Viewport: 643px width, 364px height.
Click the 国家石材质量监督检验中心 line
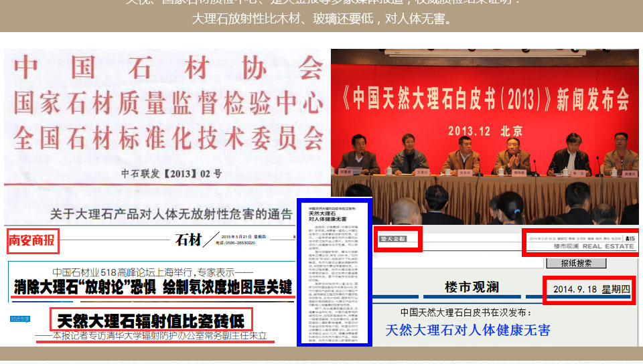pyautogui.click(x=168, y=102)
